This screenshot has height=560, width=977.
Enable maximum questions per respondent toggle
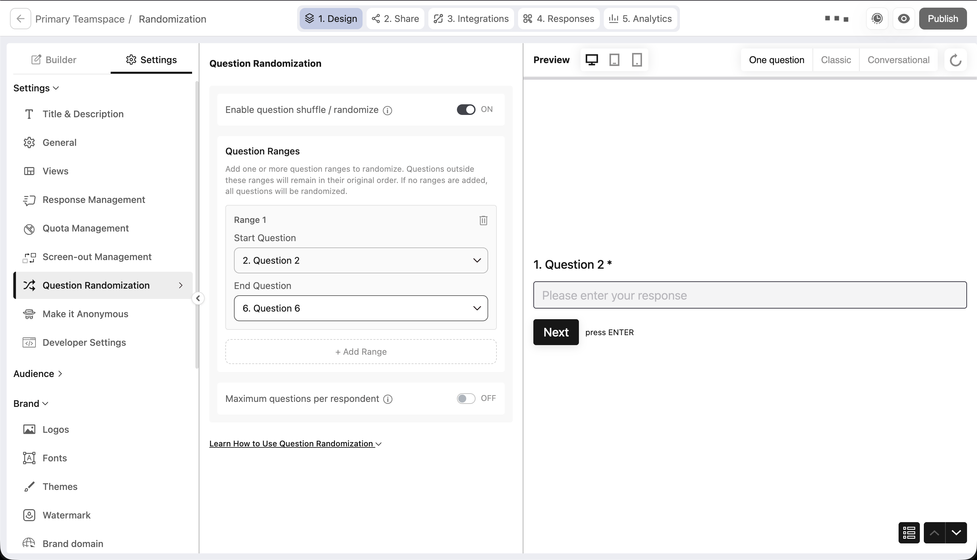click(466, 399)
